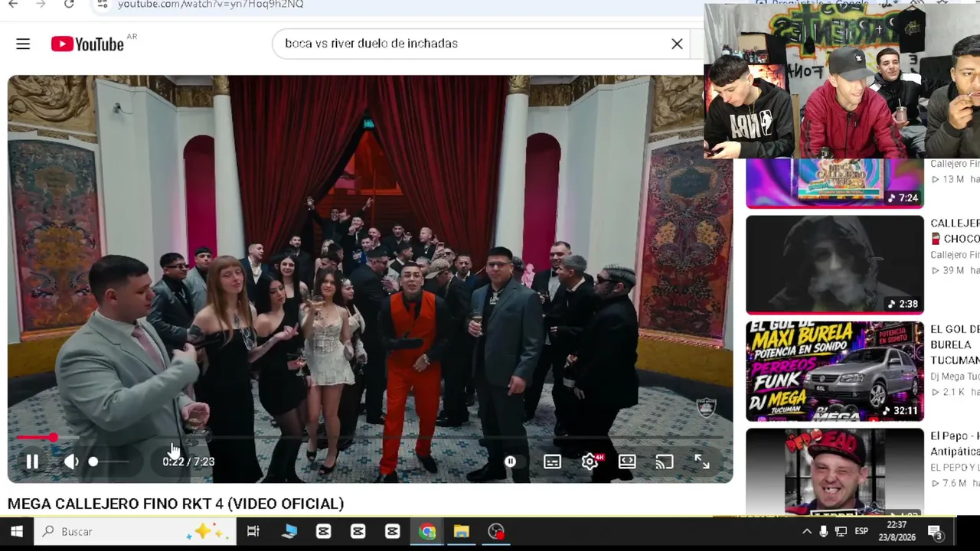
Task: Open 'EL GOL DE BURELA TUCUMAN' title link
Action: [x=955, y=344]
